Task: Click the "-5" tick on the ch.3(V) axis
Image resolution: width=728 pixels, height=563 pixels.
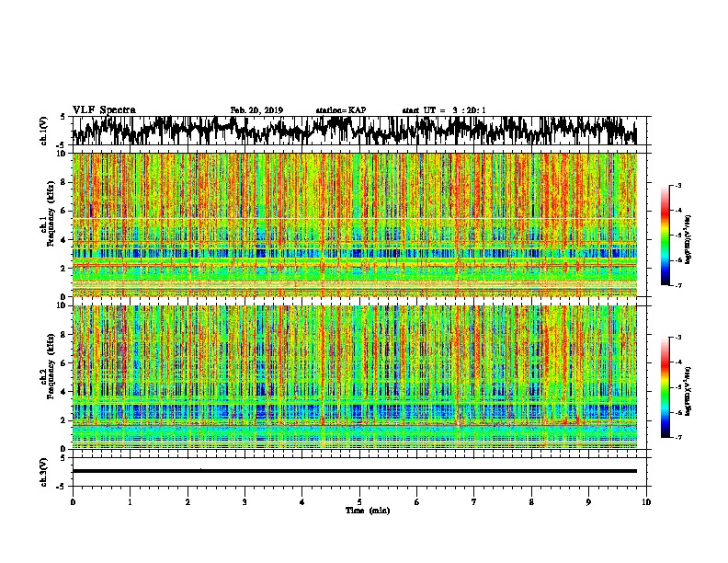Action: pos(63,487)
